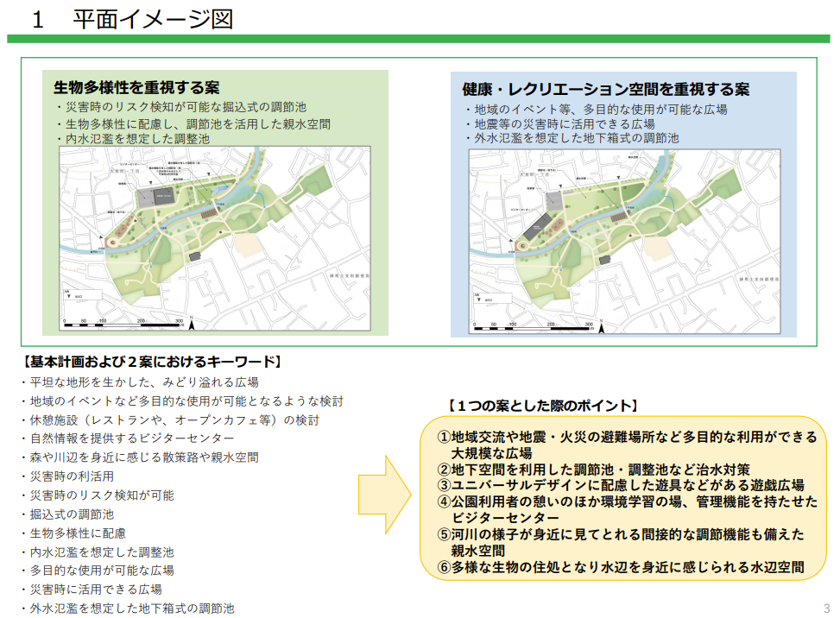Select the 生物多様性を重視する案 heading
This screenshot has width=840, height=618.
136,88
